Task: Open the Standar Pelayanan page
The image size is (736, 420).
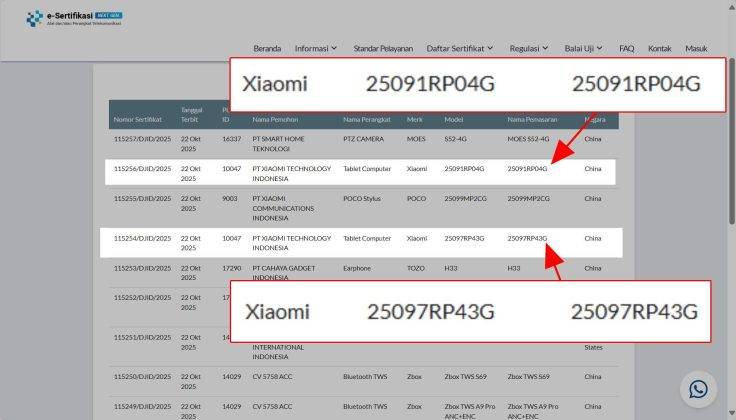Action: [x=383, y=48]
